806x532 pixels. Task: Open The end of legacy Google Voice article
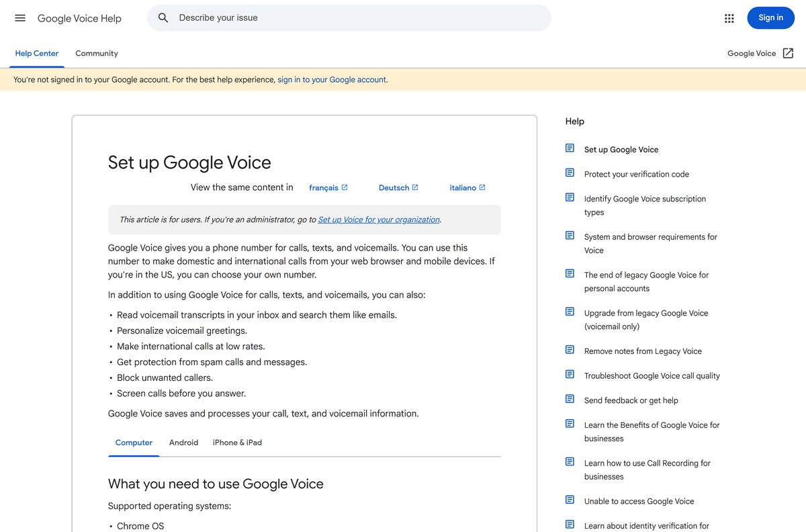[x=646, y=281]
